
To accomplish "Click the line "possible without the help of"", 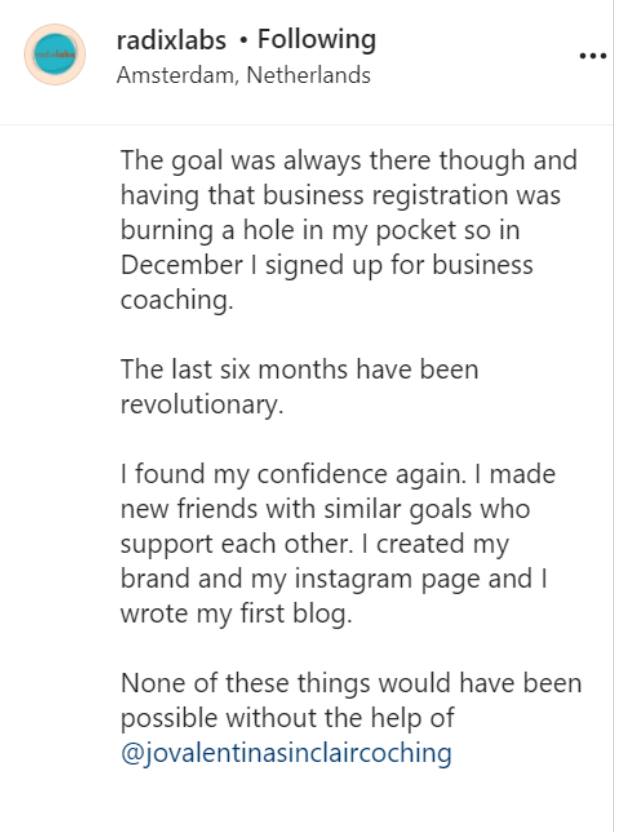I will (287, 718).
